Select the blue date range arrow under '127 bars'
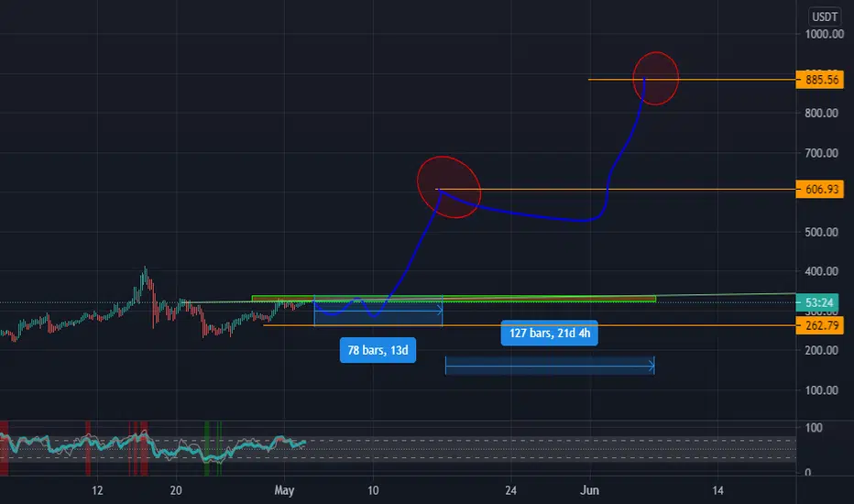Screen dimensions: 854x504 coord(550,367)
